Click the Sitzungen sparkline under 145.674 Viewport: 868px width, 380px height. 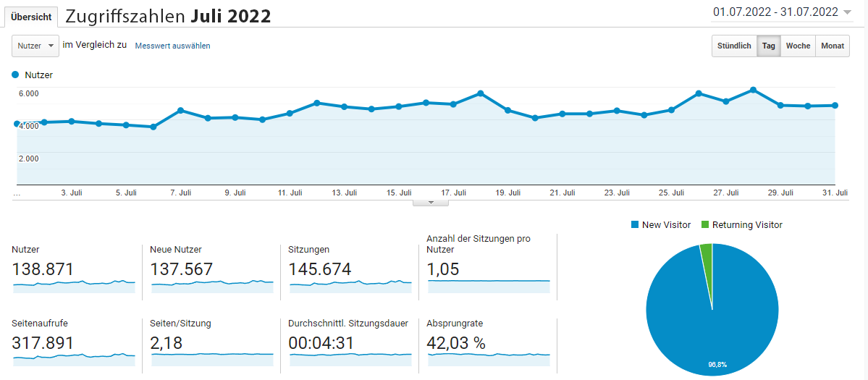click(x=350, y=284)
